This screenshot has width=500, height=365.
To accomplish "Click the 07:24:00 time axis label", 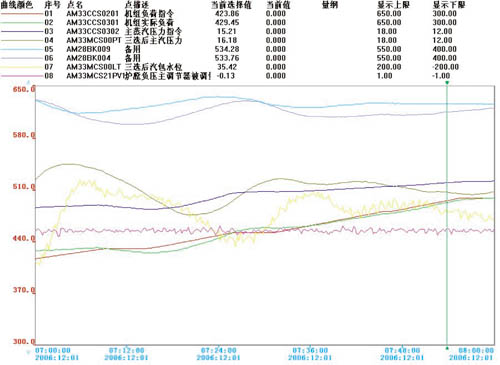I will [218, 350].
